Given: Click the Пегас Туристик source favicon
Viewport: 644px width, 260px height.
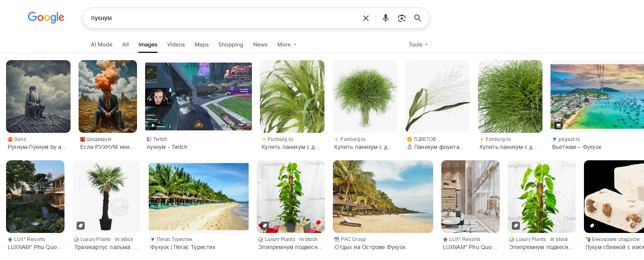Looking at the screenshot, I should pos(153,239).
